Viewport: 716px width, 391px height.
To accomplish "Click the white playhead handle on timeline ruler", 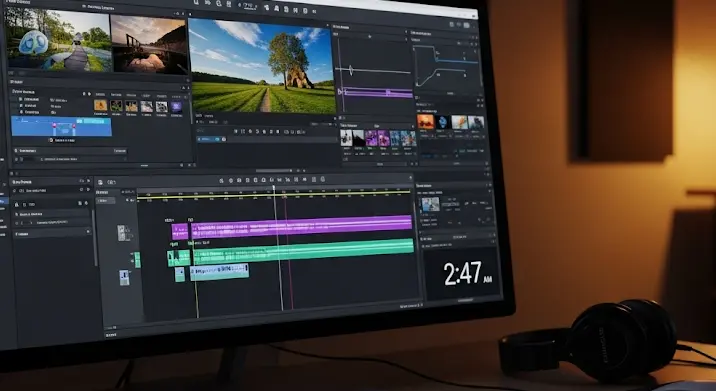I will (x=274, y=187).
